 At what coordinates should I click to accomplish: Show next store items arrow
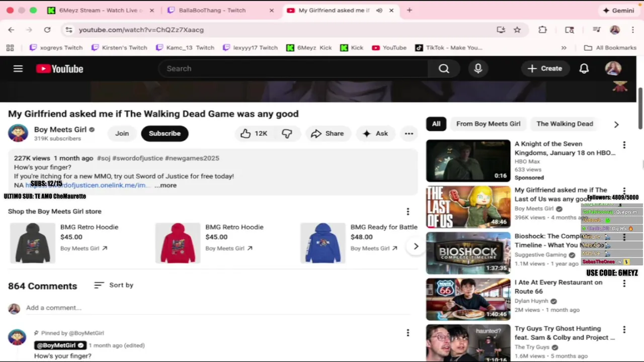(x=416, y=246)
